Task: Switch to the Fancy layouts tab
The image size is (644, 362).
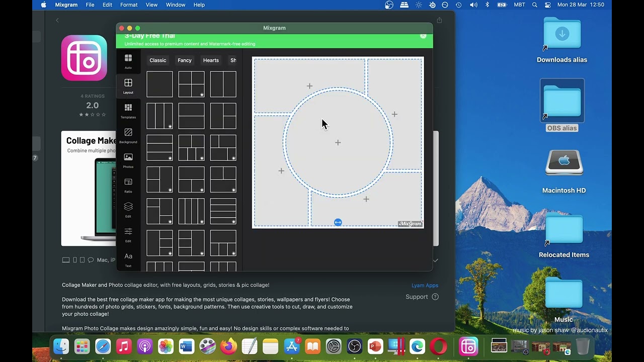Action: tap(185, 60)
